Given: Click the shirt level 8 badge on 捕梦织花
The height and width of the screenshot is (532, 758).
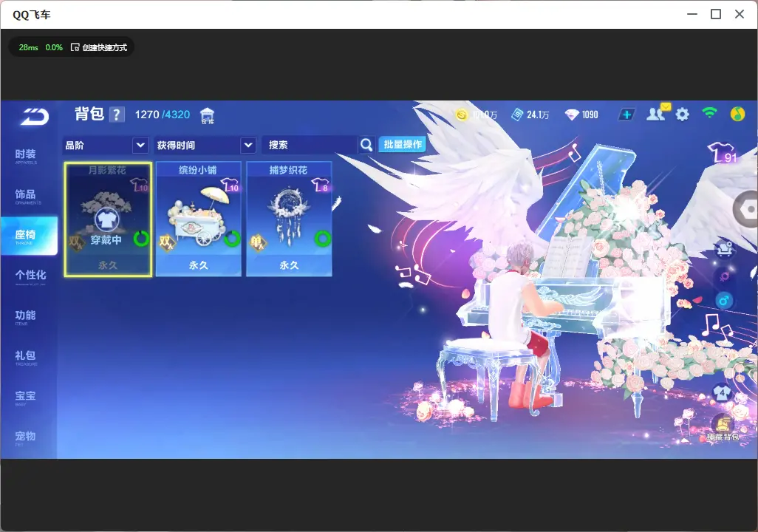Looking at the screenshot, I should point(320,185).
